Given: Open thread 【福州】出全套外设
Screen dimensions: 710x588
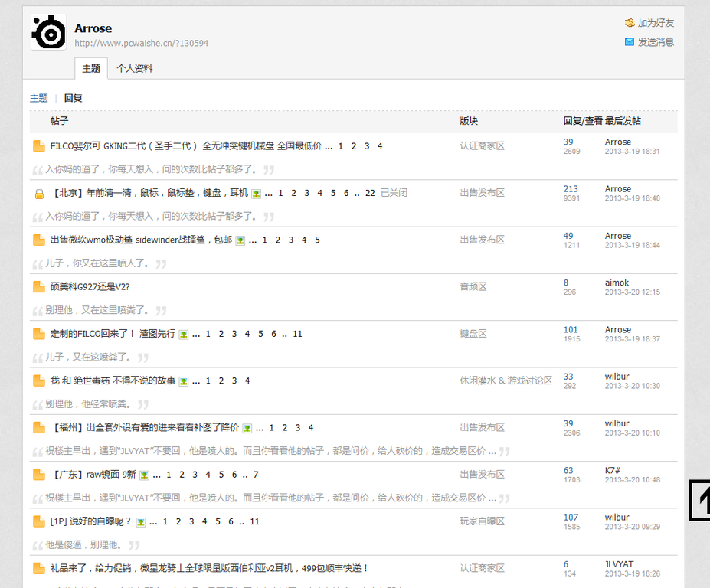Looking at the screenshot, I should 145,428.
